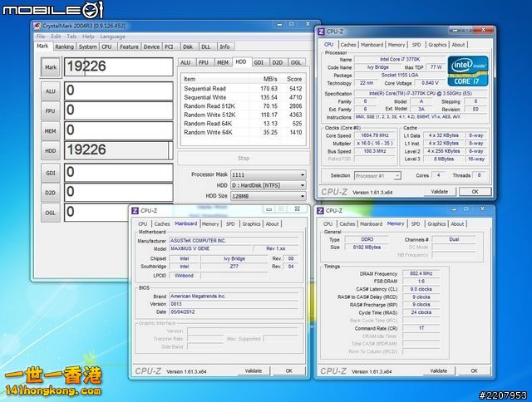Screen dimensions: 532x402
Task: Click the Stop button in CrystalMark
Action: tap(243, 158)
